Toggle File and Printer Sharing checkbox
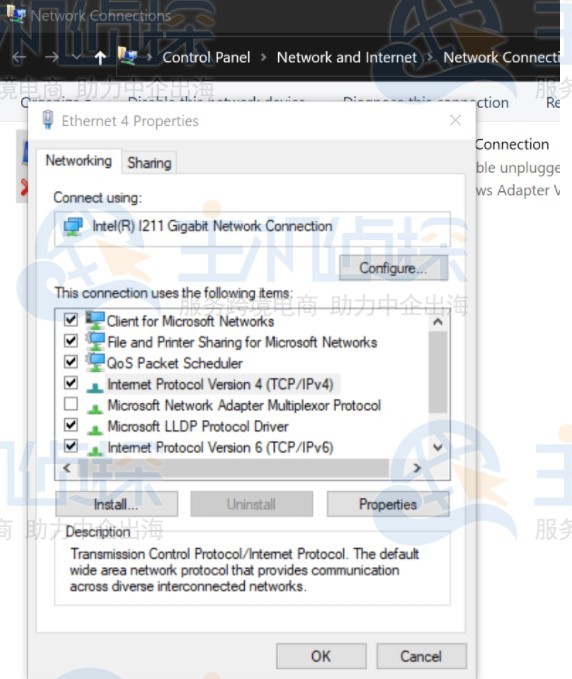 point(71,341)
